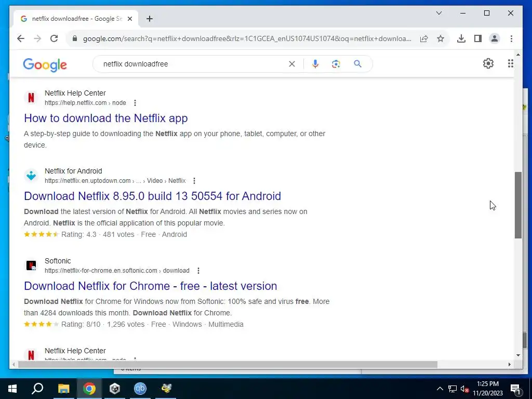Start a voice search with the microphone icon
This screenshot has height=399, width=532.
tap(315, 64)
